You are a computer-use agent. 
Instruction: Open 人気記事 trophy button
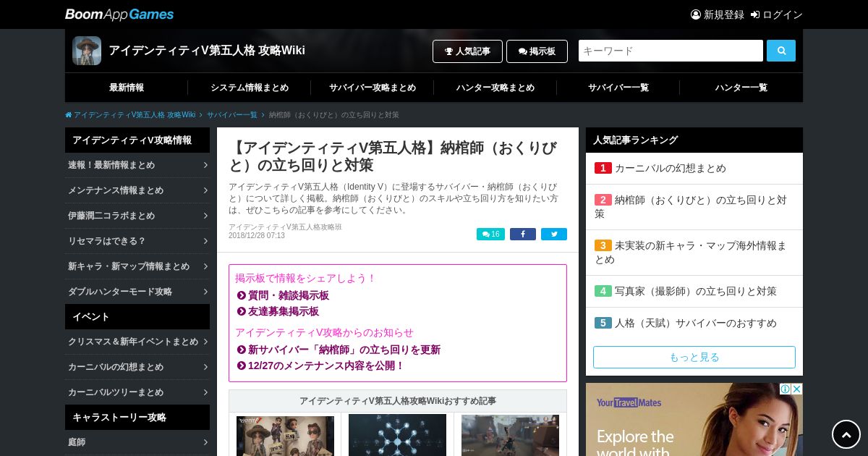click(x=467, y=51)
